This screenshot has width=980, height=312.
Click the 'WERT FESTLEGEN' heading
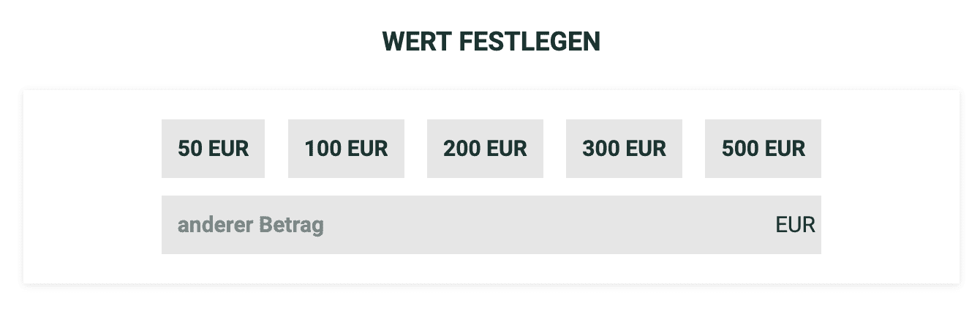(491, 42)
